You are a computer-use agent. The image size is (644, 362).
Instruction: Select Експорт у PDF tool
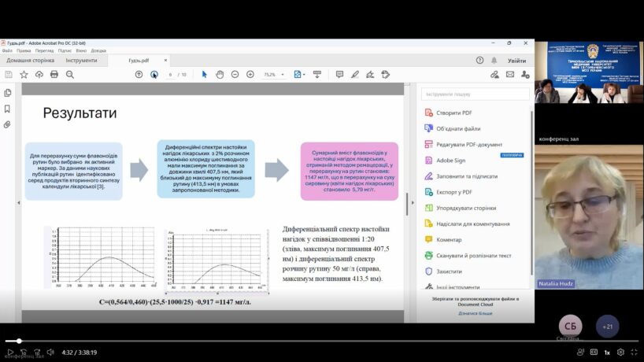[455, 192]
